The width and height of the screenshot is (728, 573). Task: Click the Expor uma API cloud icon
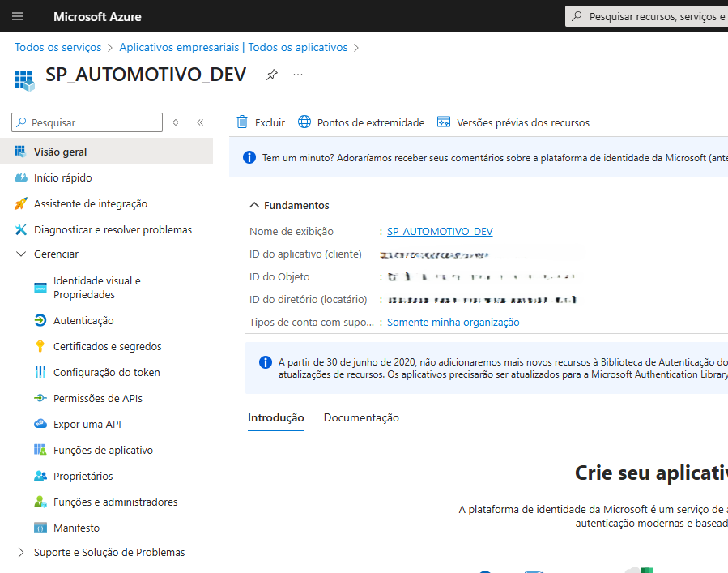pos(40,423)
